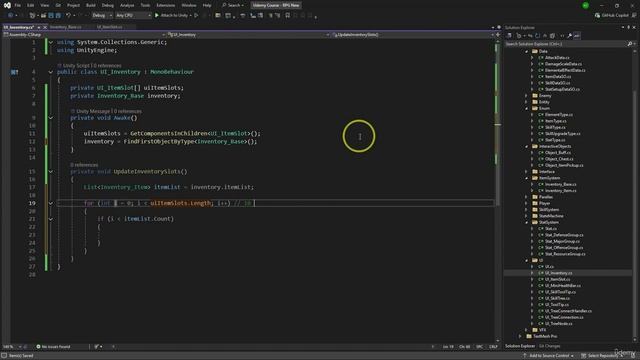The image size is (640, 360).
Task: Click the CRLF line ending indicator
Action: [x=493, y=347]
